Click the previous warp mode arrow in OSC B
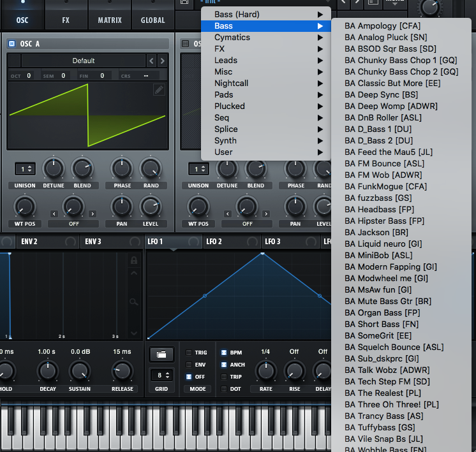Image resolution: width=476 pixels, height=452 pixels. point(228,214)
